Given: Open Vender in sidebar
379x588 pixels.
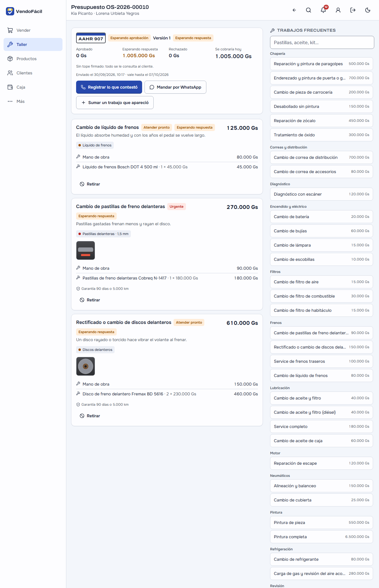Looking at the screenshot, I should tap(33, 30).
